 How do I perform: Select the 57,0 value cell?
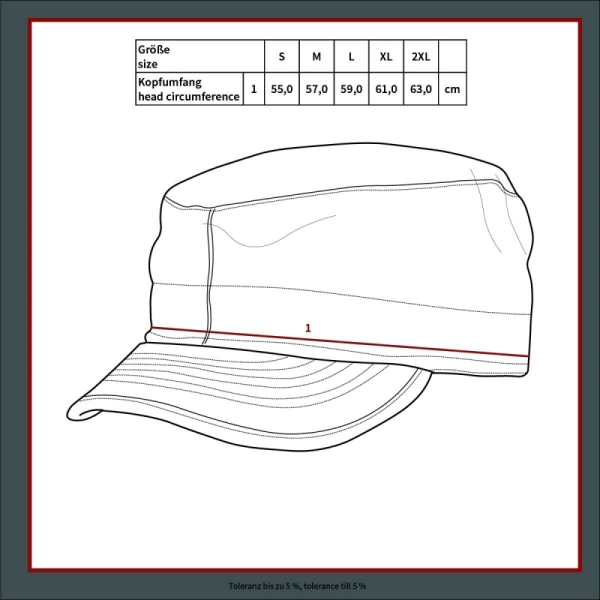[316, 89]
